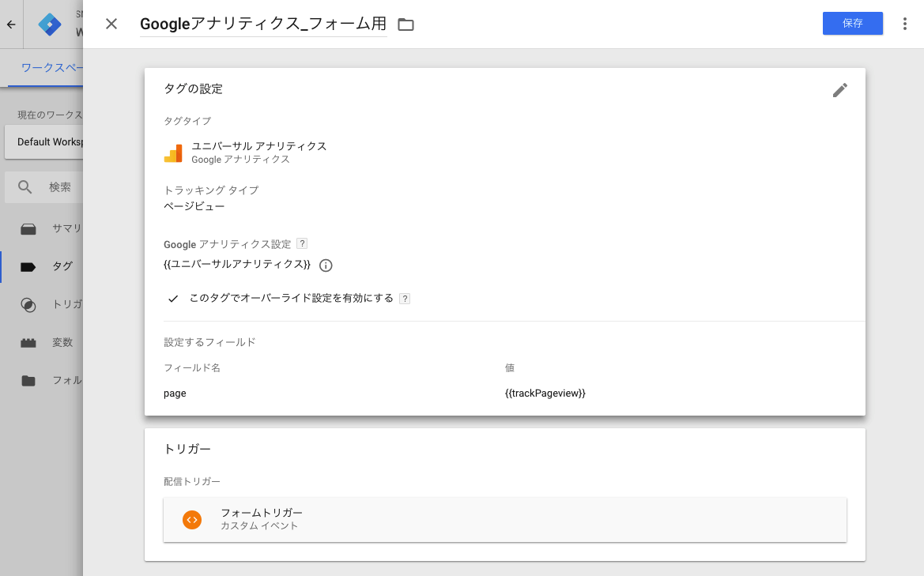
Task: Click the pencil edit icon in タグの設定
Action: tap(839, 90)
